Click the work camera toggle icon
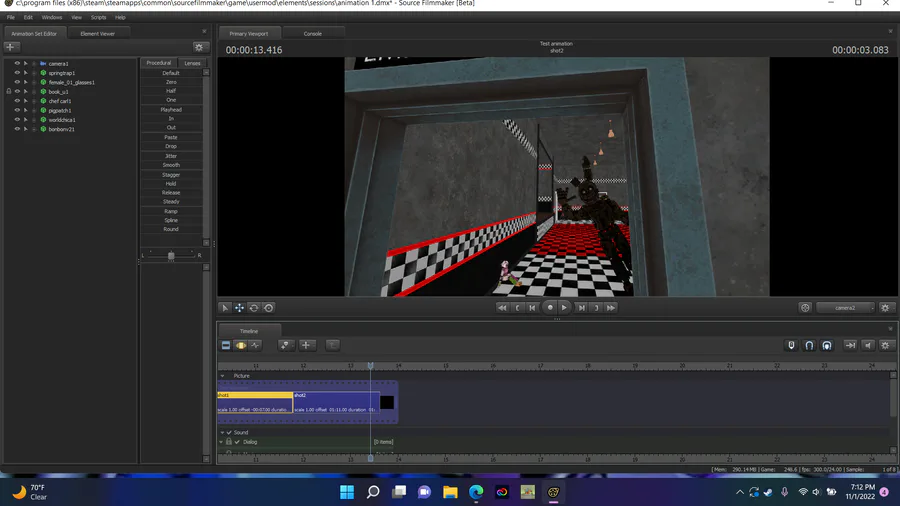Screen dimensions: 900x506 point(805,308)
